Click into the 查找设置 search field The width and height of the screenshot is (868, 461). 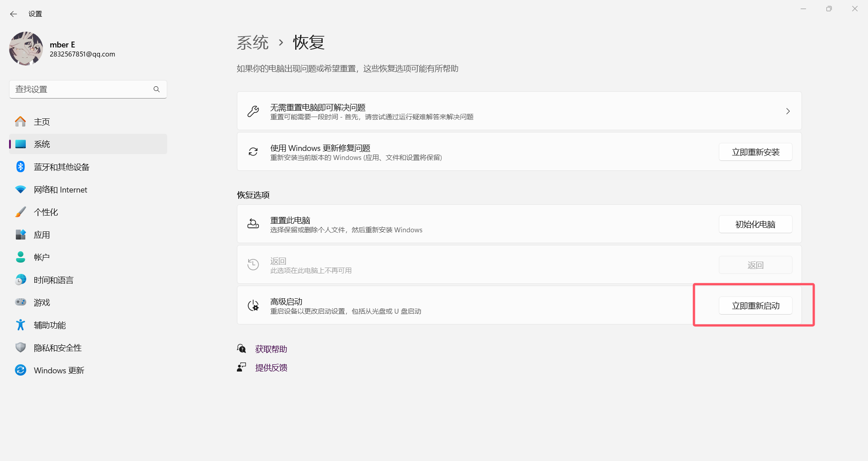81,89
